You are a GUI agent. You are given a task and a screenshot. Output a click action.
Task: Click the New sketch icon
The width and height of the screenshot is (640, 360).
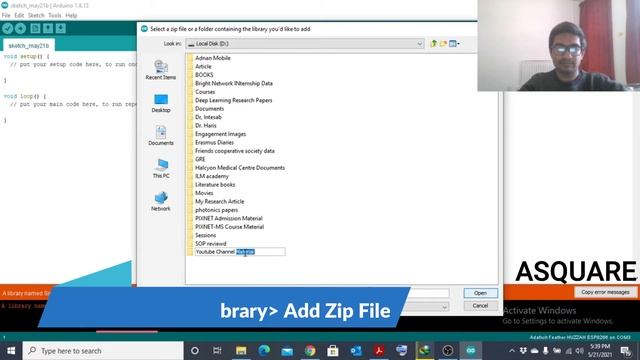pyautogui.click(x=35, y=28)
